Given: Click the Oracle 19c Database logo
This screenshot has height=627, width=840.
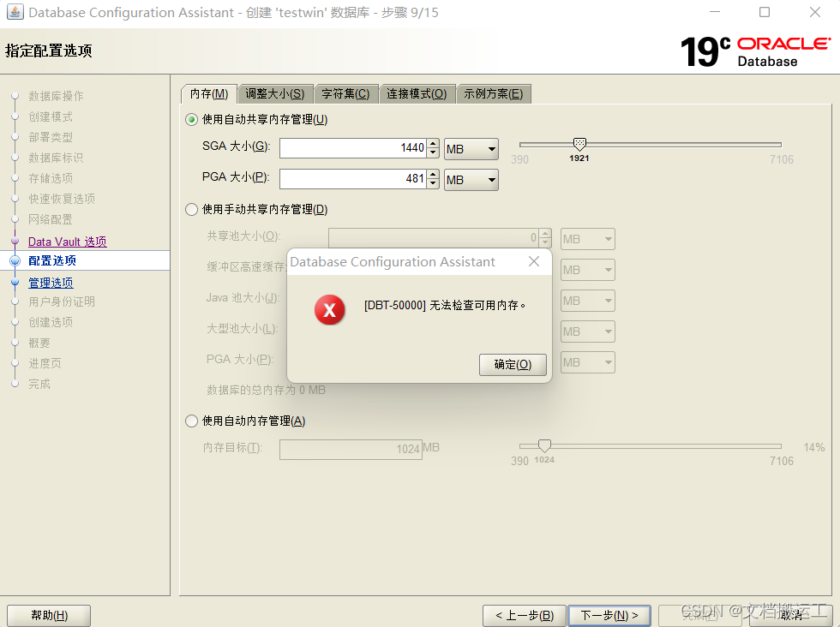Looking at the screenshot, I should pyautogui.click(x=755, y=51).
